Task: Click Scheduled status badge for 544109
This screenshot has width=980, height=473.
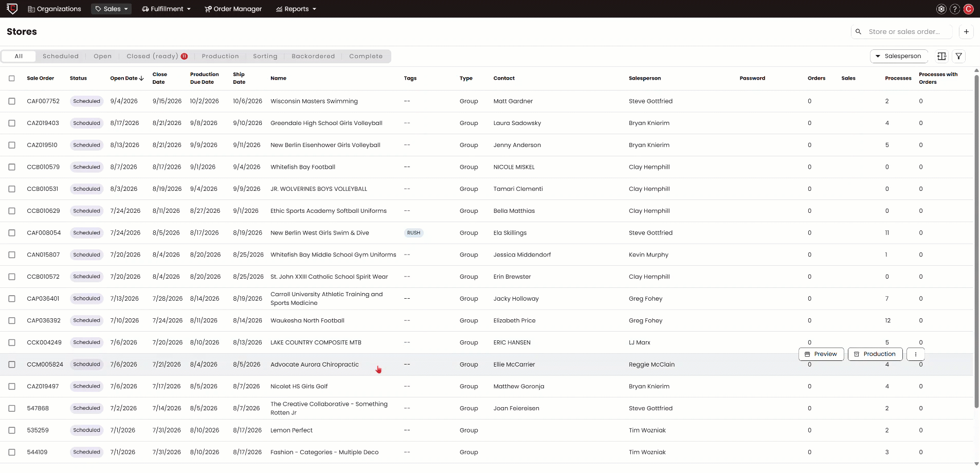Action: [86, 452]
